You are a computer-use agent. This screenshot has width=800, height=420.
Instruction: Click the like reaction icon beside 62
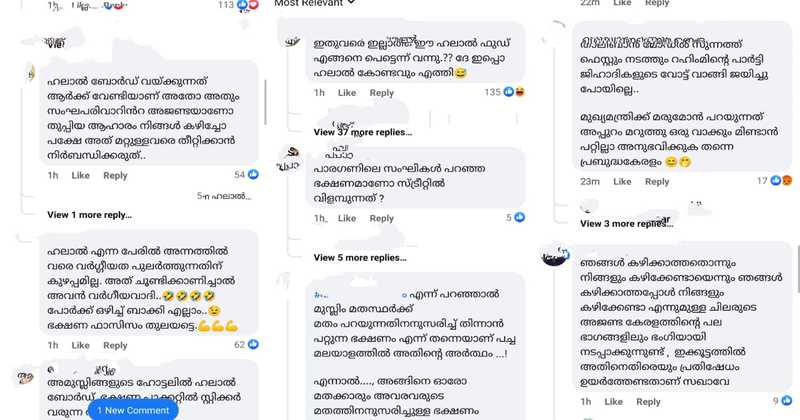tap(253, 344)
